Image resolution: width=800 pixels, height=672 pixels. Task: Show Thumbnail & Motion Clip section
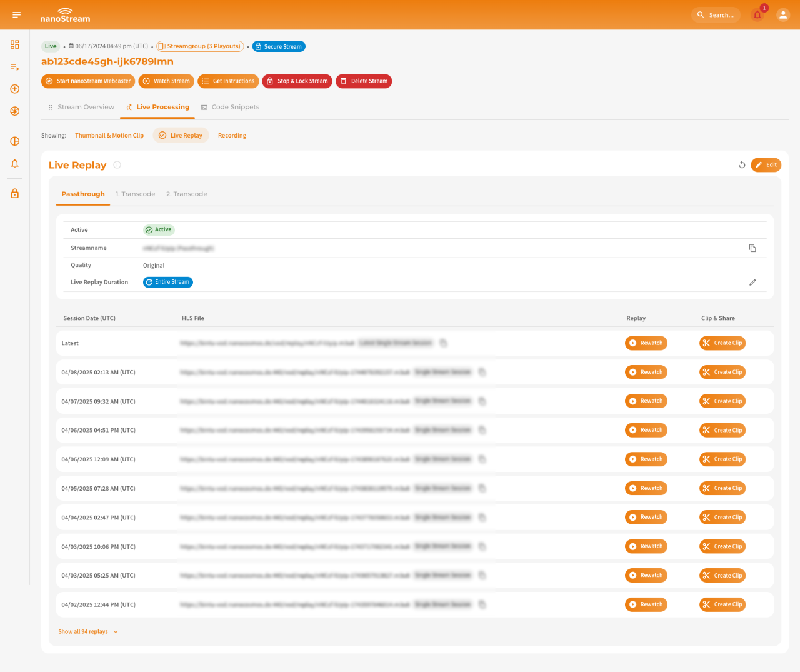click(109, 136)
